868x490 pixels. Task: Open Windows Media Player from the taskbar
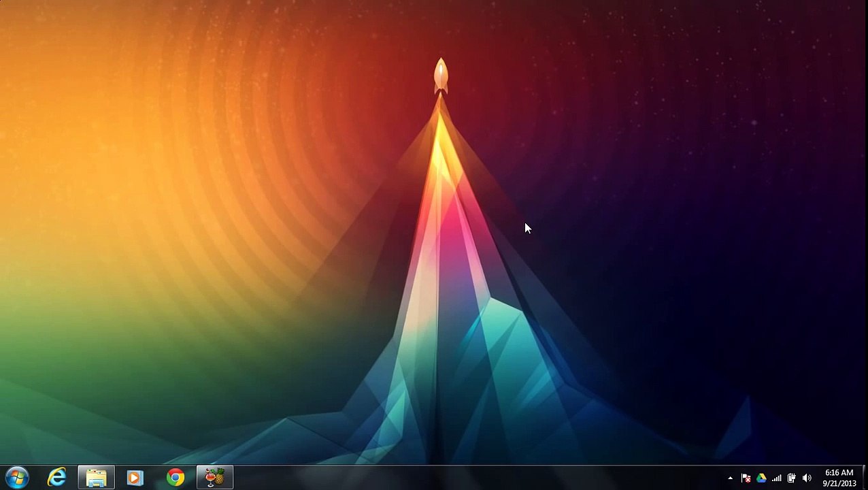pos(135,478)
